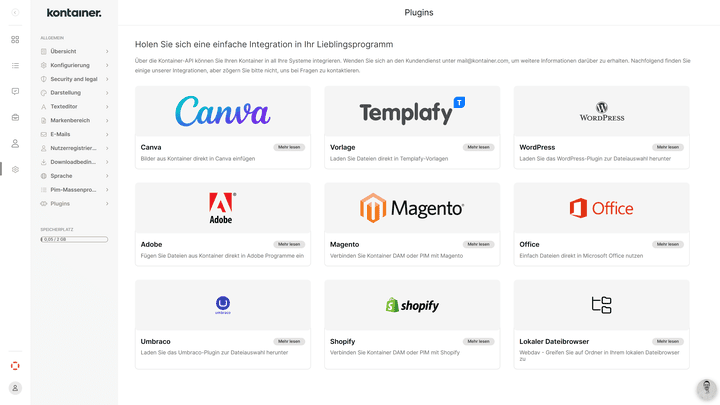Open the support chat avatar at bottom right
720x405 pixels.
pos(706,389)
